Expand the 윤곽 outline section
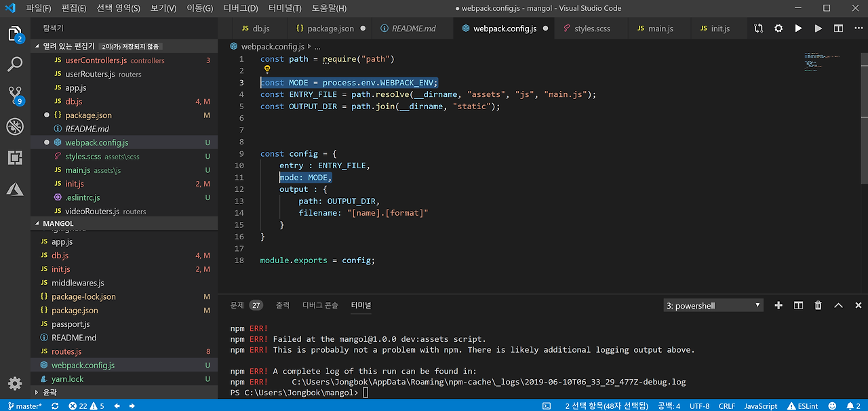This screenshot has width=868, height=411. [50, 392]
